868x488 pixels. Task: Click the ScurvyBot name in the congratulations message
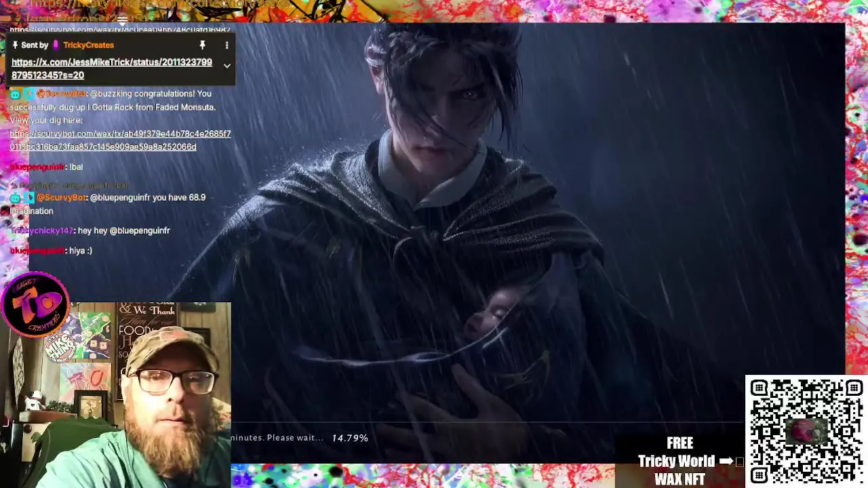point(61,94)
